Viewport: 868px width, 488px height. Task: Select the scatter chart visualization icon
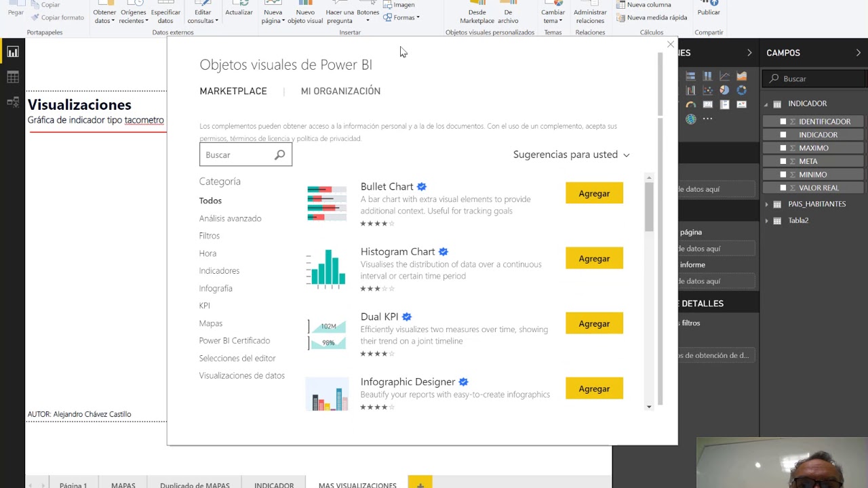pyautogui.click(x=707, y=89)
